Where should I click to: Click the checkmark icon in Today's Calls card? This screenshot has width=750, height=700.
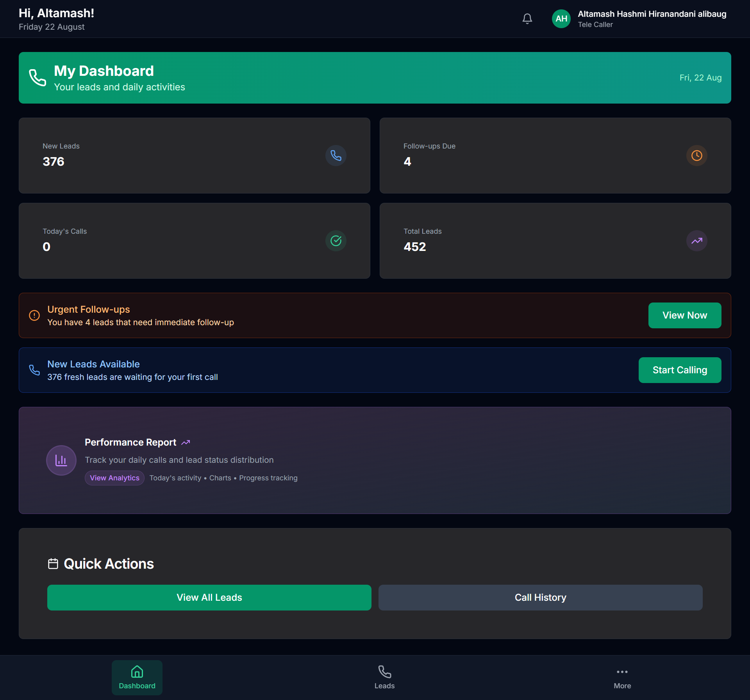336,241
